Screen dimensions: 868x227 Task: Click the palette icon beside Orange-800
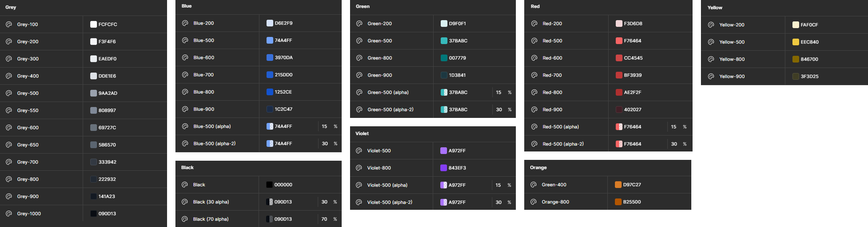pos(533,202)
